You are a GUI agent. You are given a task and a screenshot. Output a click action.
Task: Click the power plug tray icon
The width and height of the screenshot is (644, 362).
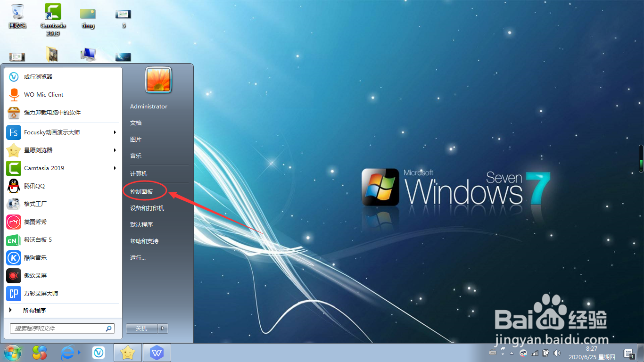pyautogui.click(x=545, y=353)
